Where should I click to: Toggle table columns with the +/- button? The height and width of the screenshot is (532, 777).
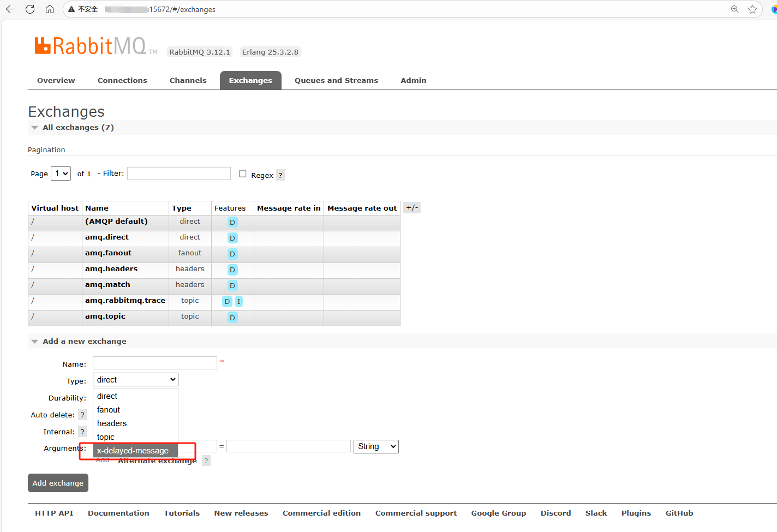point(412,208)
